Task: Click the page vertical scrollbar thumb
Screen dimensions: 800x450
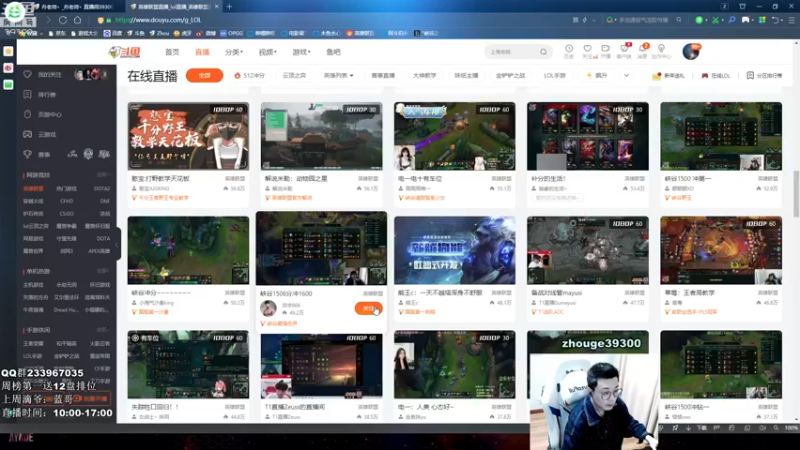Action: click(796, 194)
